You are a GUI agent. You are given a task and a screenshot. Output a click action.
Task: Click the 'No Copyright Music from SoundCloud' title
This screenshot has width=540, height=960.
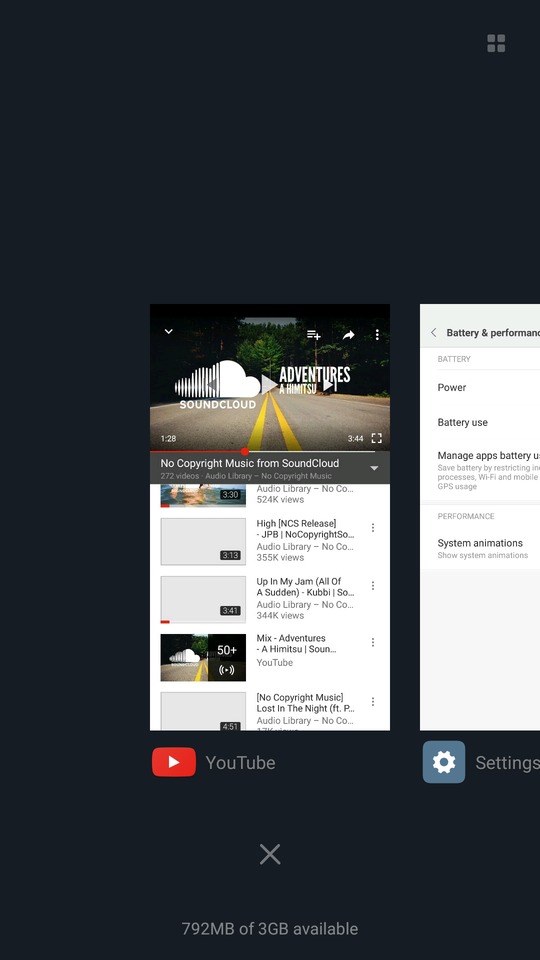(x=250, y=463)
